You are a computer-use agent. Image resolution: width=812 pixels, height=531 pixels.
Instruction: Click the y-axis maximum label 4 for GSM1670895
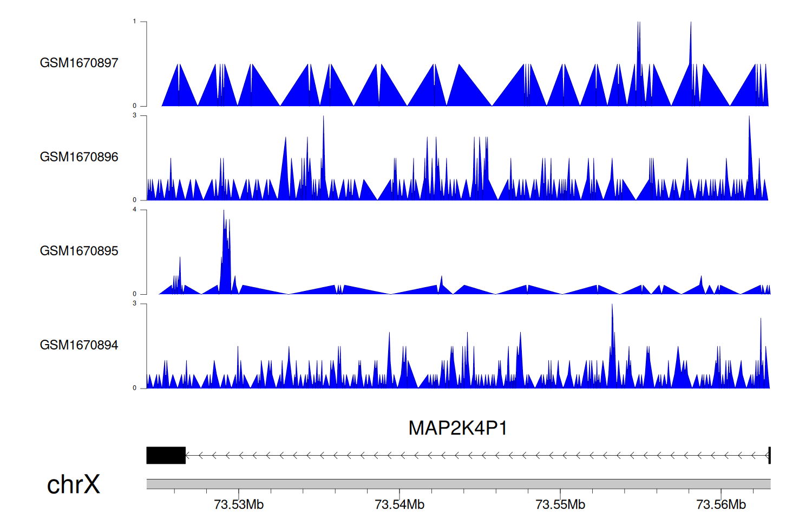[135, 210]
